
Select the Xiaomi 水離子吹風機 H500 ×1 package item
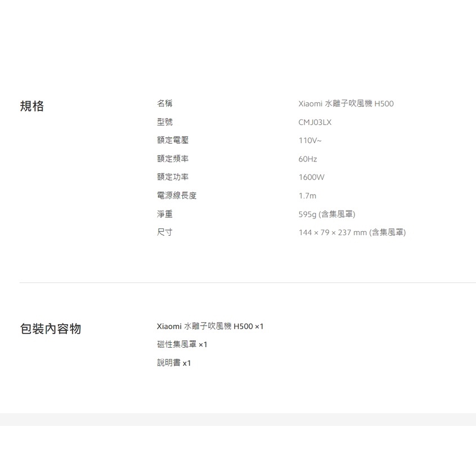210,326
